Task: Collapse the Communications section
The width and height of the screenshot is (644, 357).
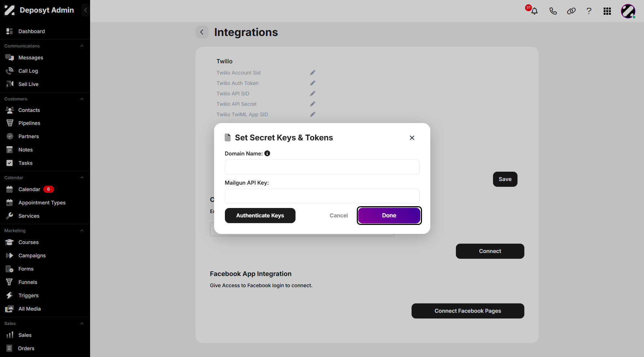Action: [x=82, y=46]
